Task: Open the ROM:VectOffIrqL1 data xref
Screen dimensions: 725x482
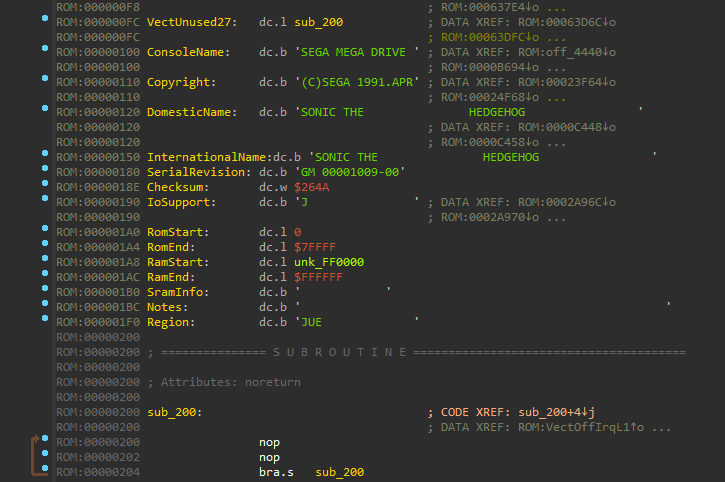Action: [x=581, y=427]
